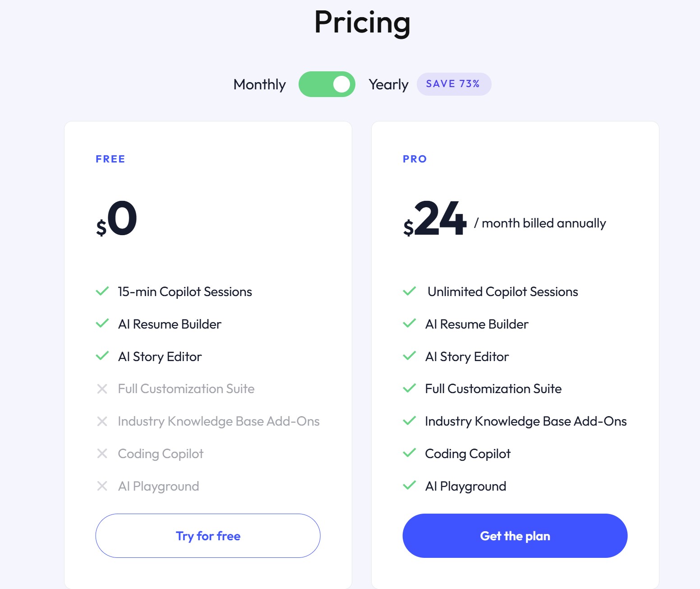Click checkmark beside 15-min Copilot Sessions
Viewport: 700px width, 589px height.
click(x=102, y=291)
